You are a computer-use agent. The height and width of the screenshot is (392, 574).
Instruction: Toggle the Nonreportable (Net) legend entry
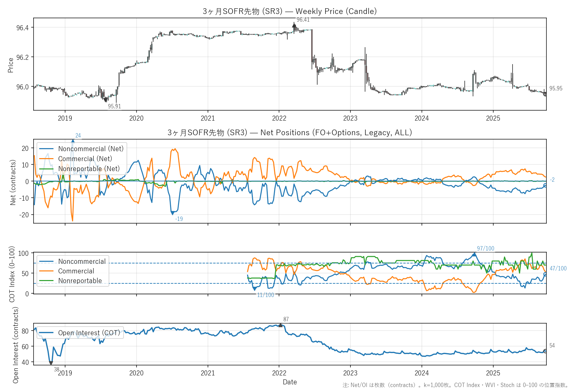tap(89, 169)
